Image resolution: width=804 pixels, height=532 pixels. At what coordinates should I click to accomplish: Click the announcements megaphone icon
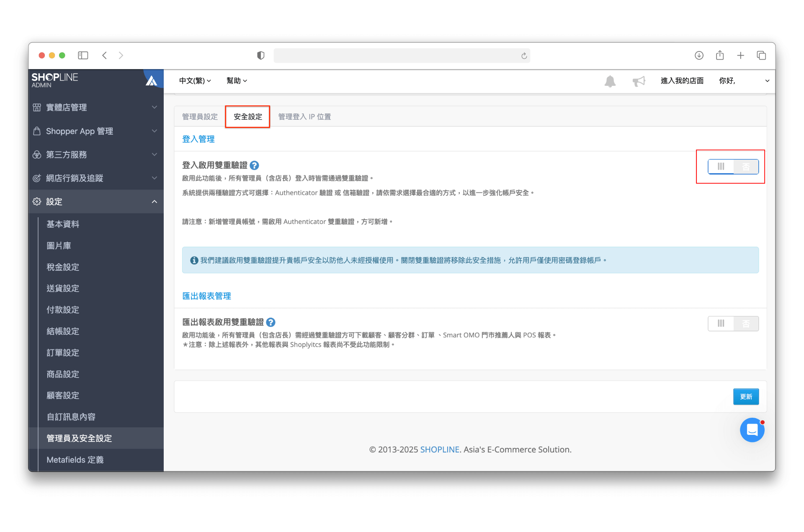(638, 81)
